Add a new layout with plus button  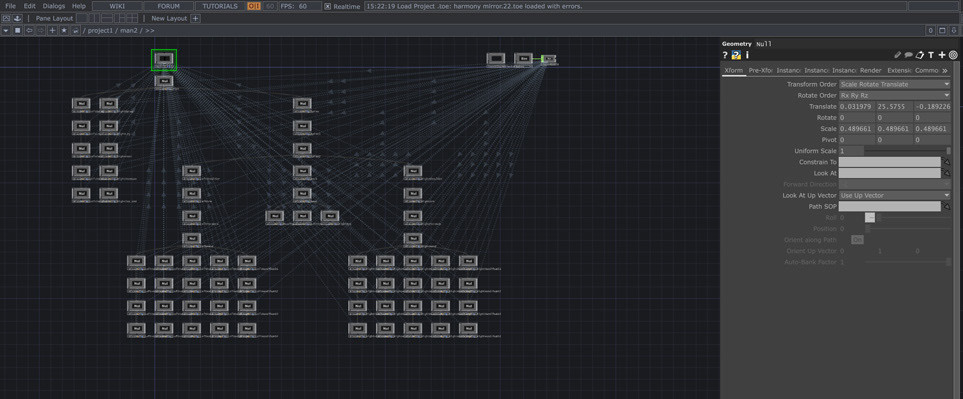coord(195,18)
